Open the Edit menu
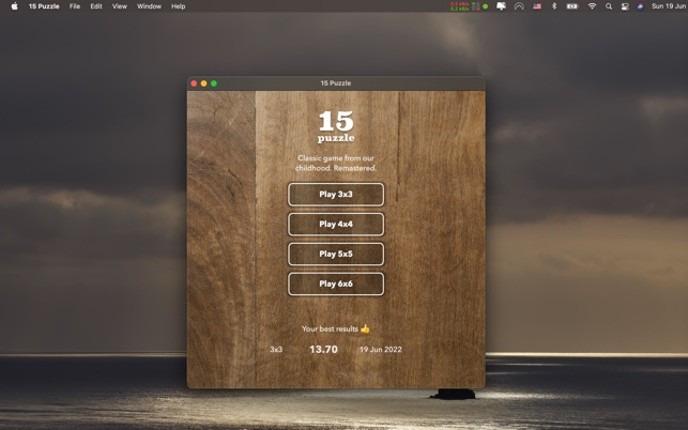This screenshot has height=430, width=688. click(96, 6)
